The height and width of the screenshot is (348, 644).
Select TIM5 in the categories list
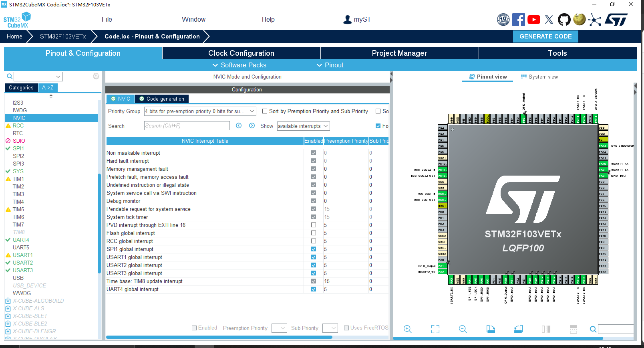[18, 209]
